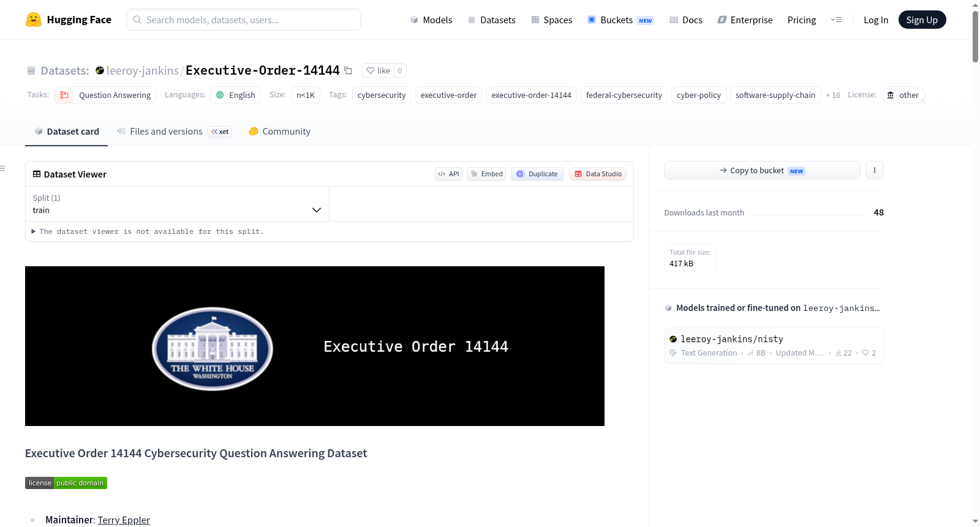The height and width of the screenshot is (527, 980).
Task: Open the Enterprise nav item
Action: [745, 20]
